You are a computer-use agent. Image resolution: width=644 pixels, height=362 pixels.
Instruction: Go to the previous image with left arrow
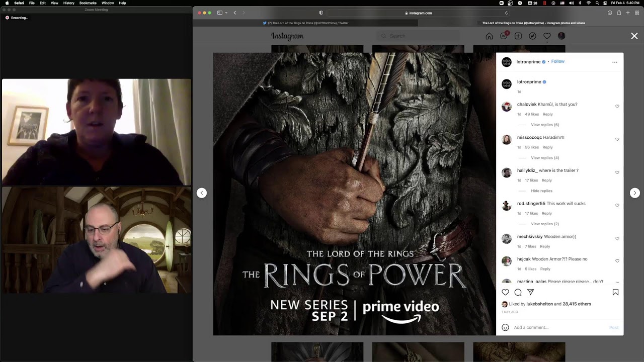202,193
